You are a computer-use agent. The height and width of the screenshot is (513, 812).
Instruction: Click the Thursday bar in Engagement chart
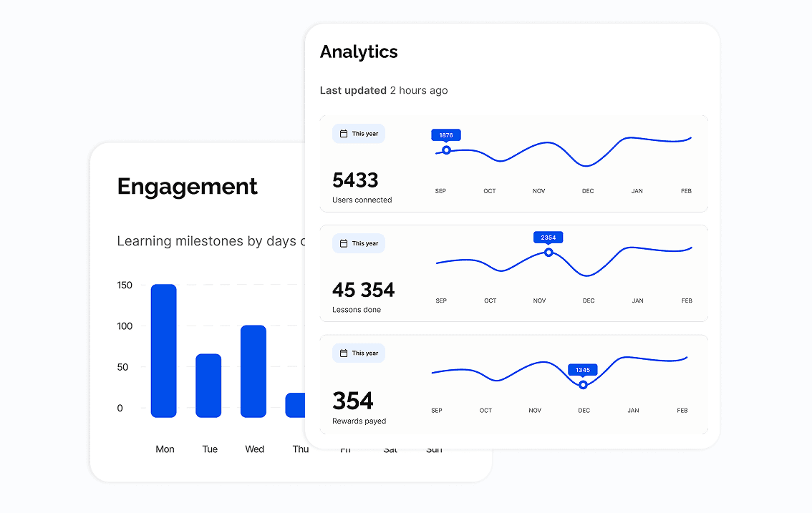pos(295,406)
